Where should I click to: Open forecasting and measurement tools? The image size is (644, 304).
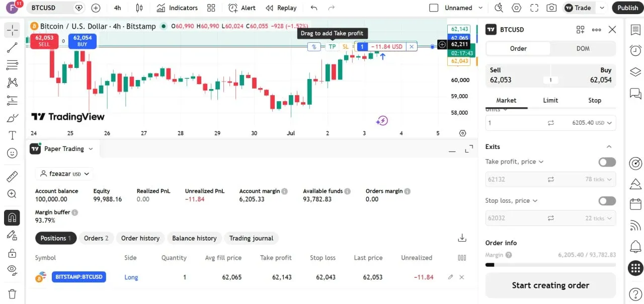[12, 101]
